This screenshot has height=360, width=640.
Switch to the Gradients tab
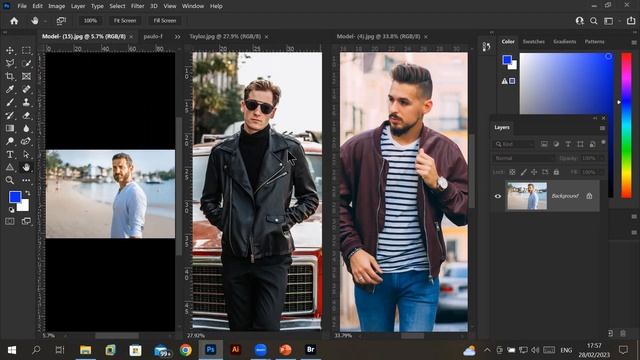coord(564,42)
